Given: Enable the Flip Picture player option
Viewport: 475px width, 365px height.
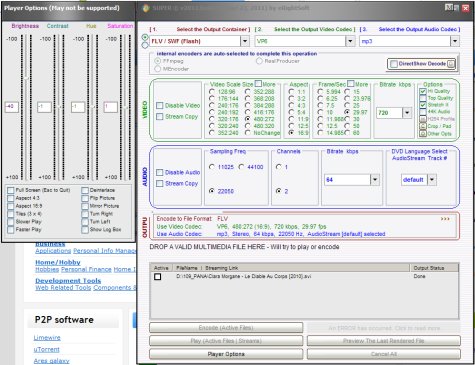Looking at the screenshot, I should 85,198.
